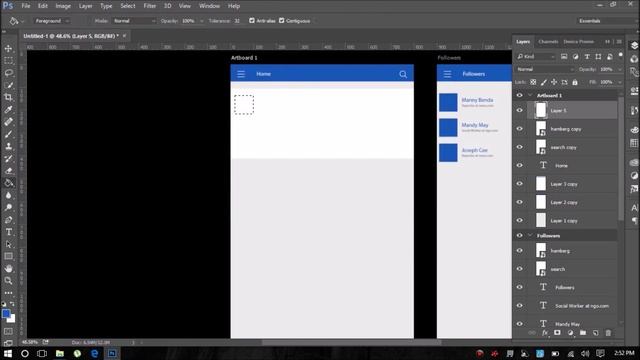Toggle the Anti-alias checkbox
The width and height of the screenshot is (640, 360).
tap(252, 20)
